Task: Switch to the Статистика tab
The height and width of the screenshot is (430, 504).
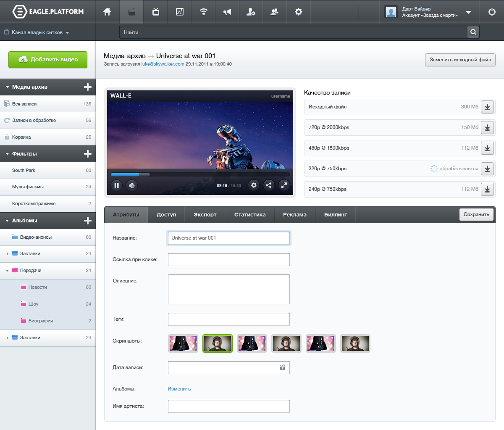Action: click(x=250, y=215)
